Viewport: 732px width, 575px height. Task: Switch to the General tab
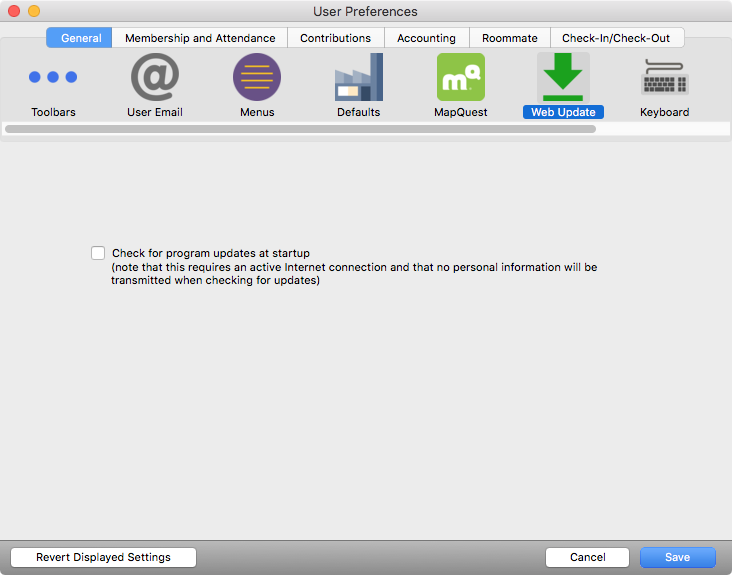coord(80,38)
